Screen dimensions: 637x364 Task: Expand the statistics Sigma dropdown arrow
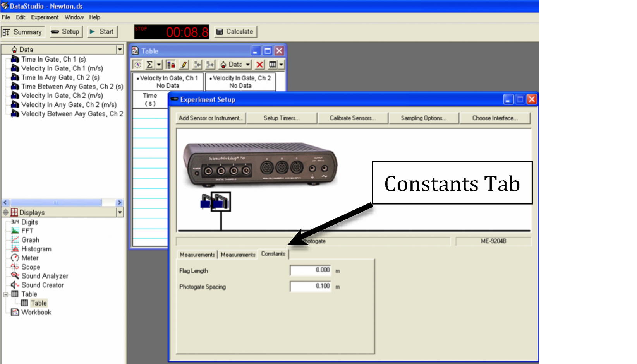[159, 65]
